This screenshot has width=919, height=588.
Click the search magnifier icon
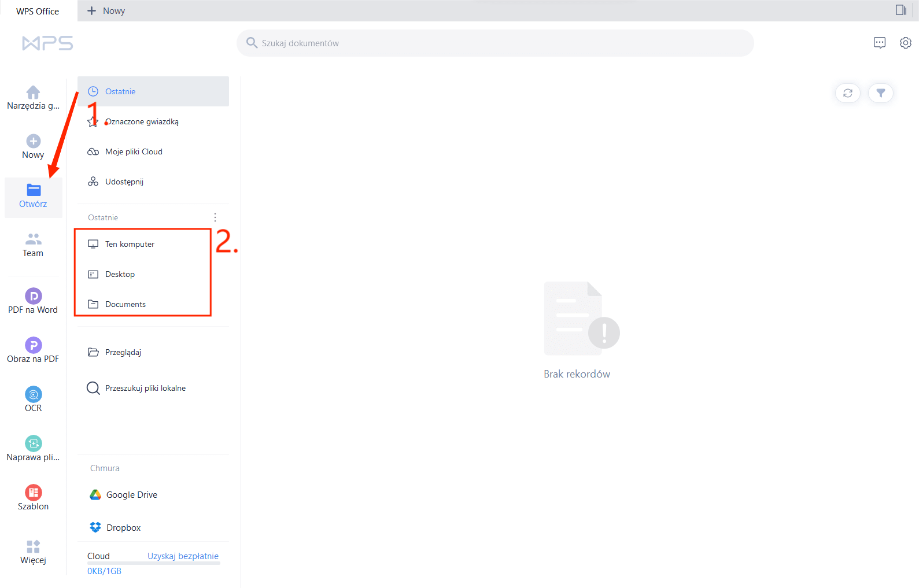252,43
